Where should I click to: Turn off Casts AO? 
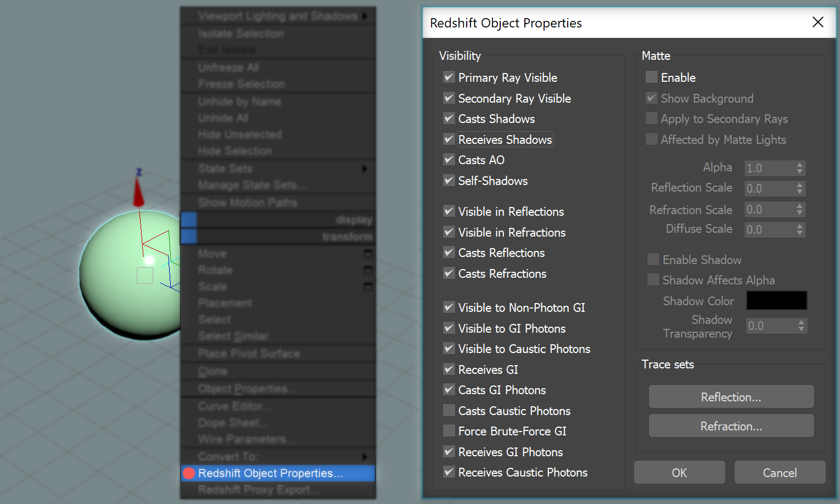pos(449,160)
